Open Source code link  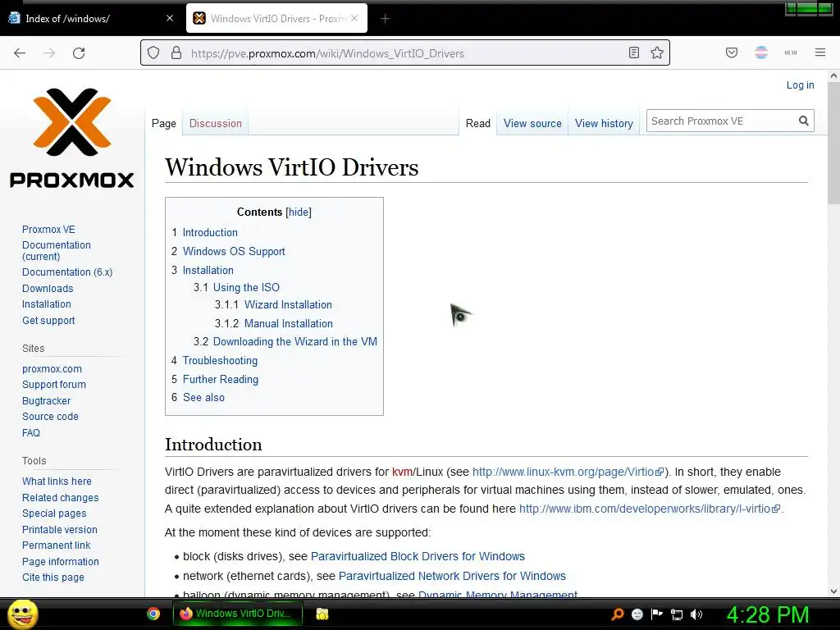tap(50, 416)
